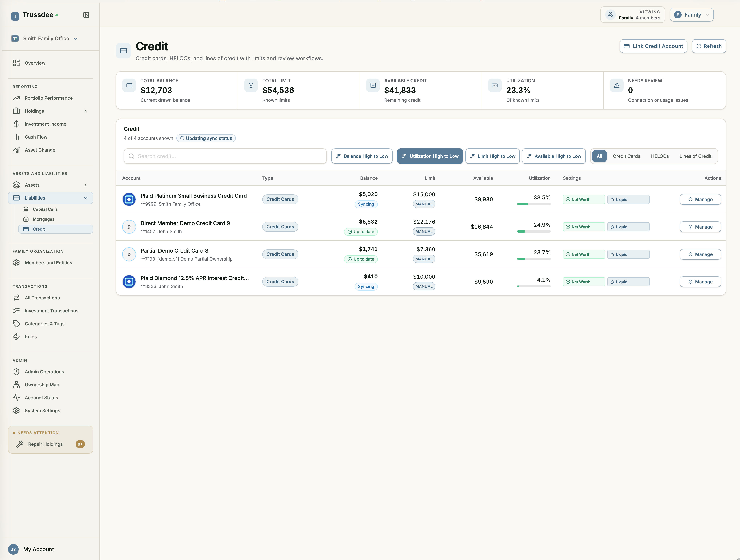Click Repair Holdings wrench icon
This screenshot has width=740, height=560.
pyautogui.click(x=20, y=444)
